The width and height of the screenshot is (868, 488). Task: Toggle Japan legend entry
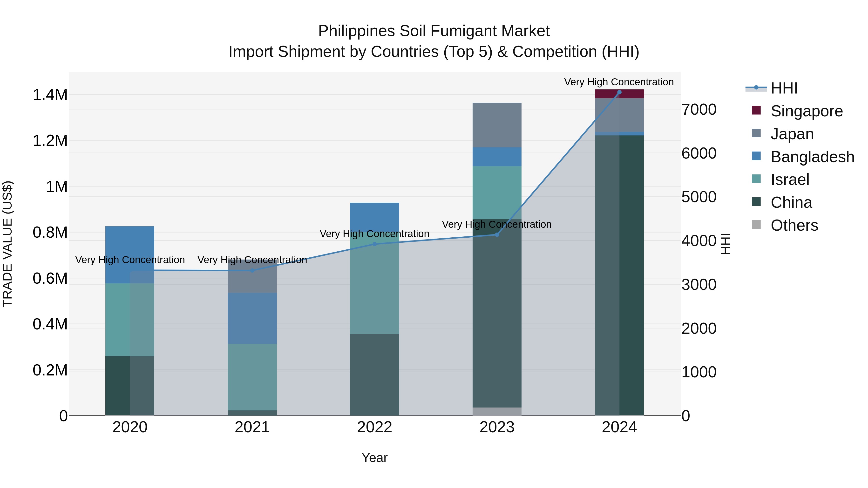tap(783, 134)
